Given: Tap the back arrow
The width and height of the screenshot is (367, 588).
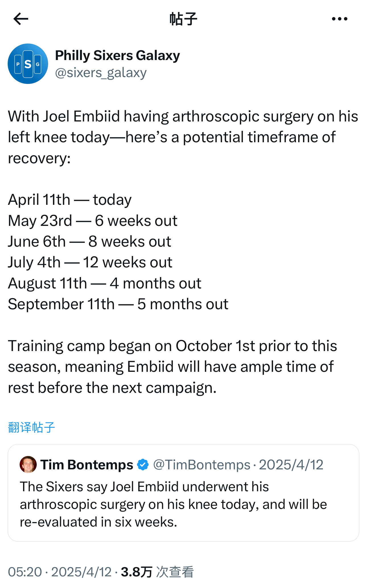Looking at the screenshot, I should coord(21,19).
